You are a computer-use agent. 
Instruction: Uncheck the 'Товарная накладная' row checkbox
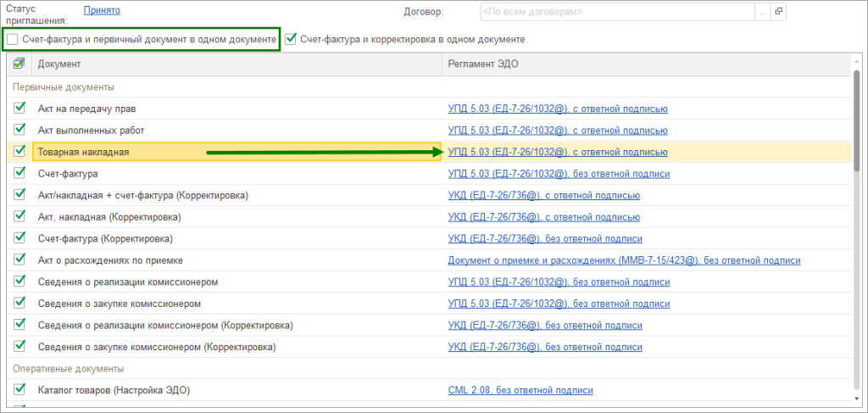(x=19, y=152)
